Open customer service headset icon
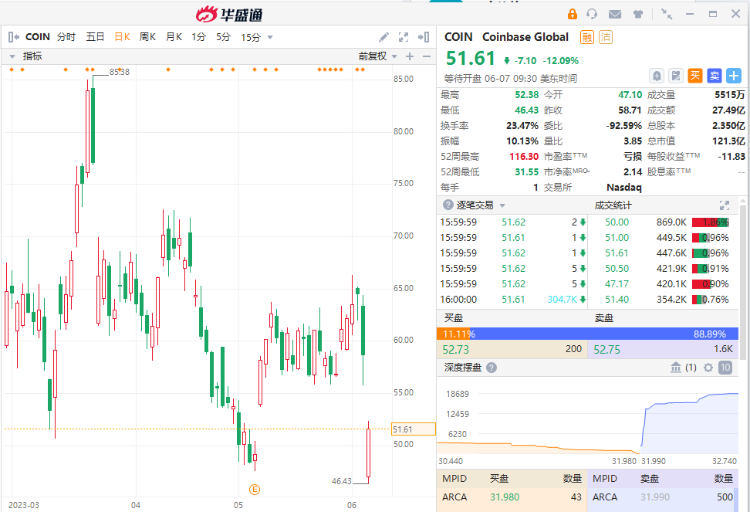This screenshot has width=750, height=512. [592, 14]
